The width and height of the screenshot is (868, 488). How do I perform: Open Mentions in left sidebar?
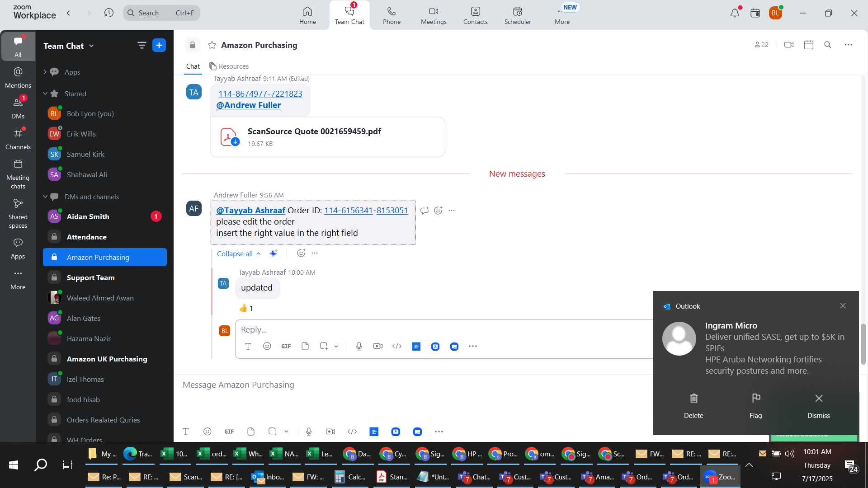(x=18, y=78)
